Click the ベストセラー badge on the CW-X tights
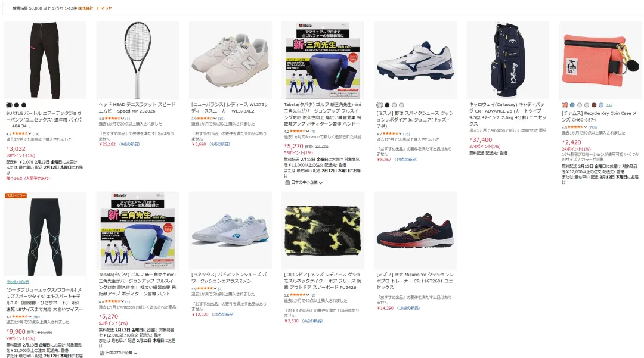644x358 pixels. (x=16, y=195)
